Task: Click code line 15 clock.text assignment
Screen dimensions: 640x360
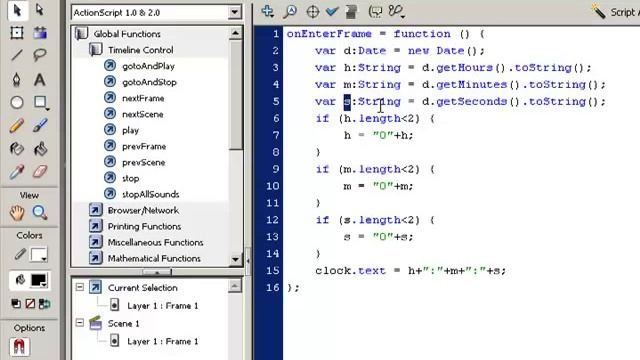Action: coord(410,270)
